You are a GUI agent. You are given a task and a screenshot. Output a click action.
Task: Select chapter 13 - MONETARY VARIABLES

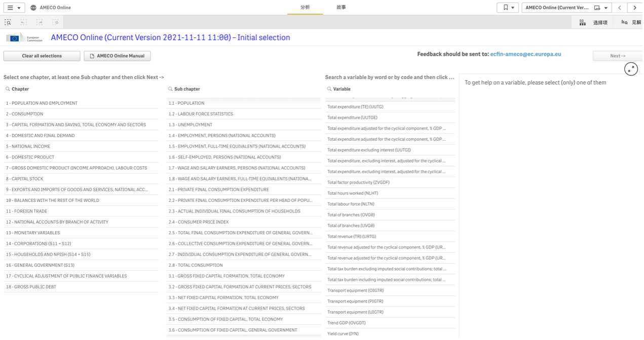[x=81, y=233]
